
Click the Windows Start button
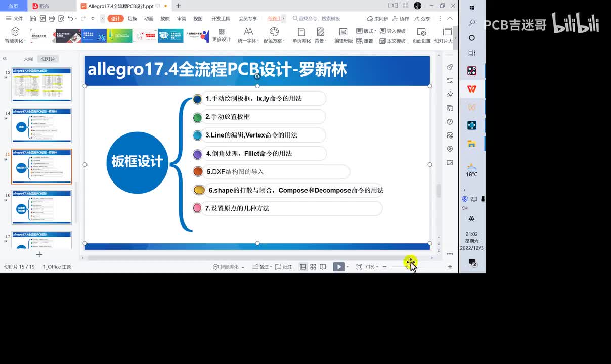click(472, 8)
